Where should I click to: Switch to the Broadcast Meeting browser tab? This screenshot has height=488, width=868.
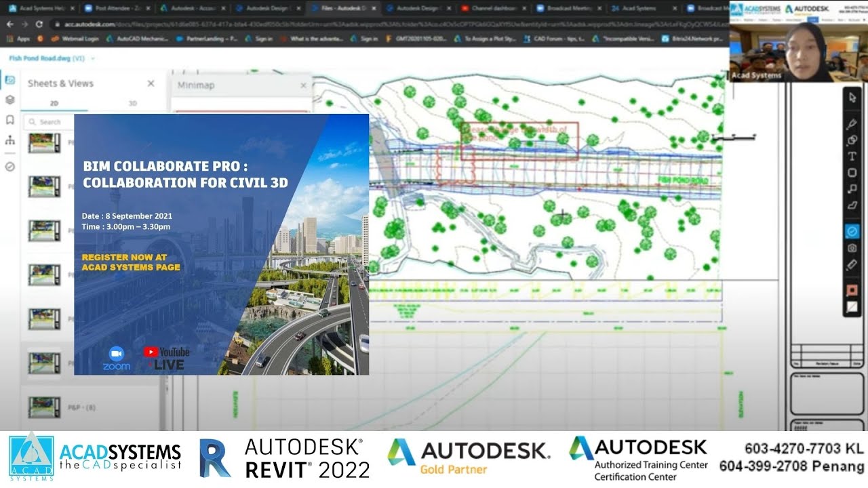point(569,8)
